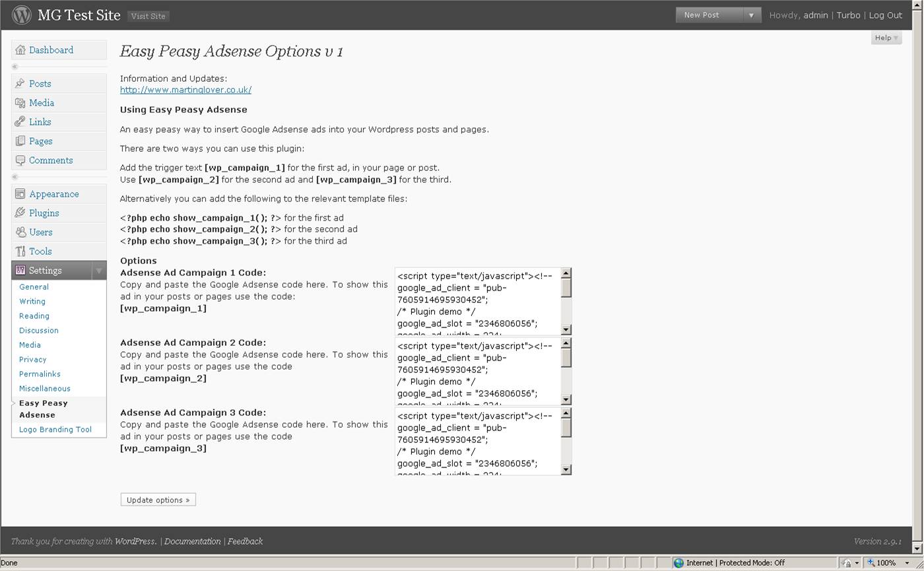This screenshot has width=924, height=571.
Task: Click the Plugins plug icon
Action: (20, 213)
